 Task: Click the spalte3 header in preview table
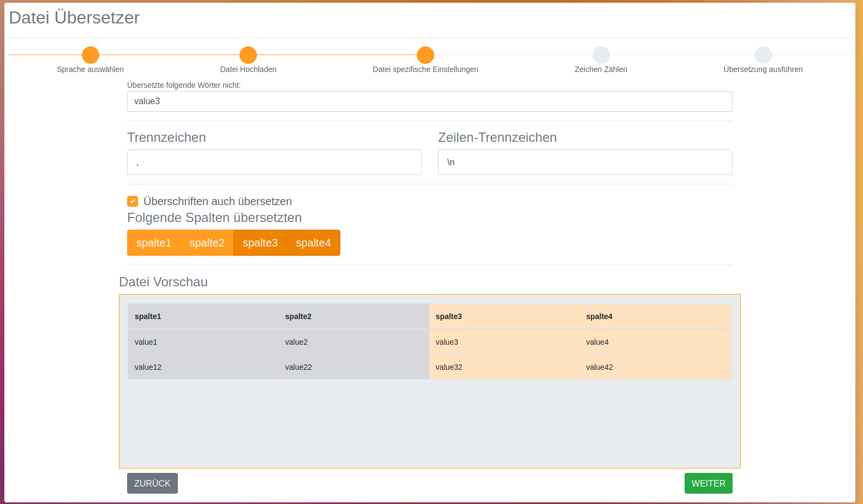(448, 316)
